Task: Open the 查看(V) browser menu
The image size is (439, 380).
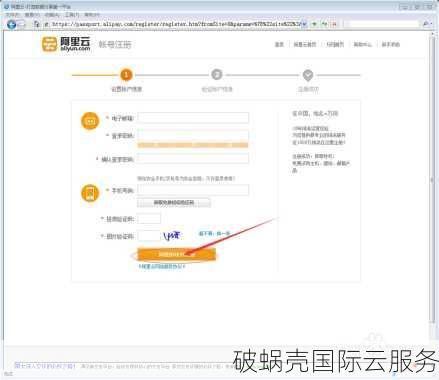Action: point(32,15)
